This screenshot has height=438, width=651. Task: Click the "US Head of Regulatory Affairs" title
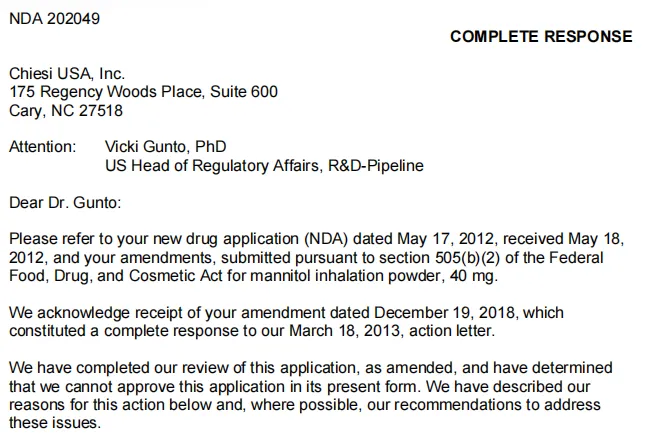click(213, 166)
